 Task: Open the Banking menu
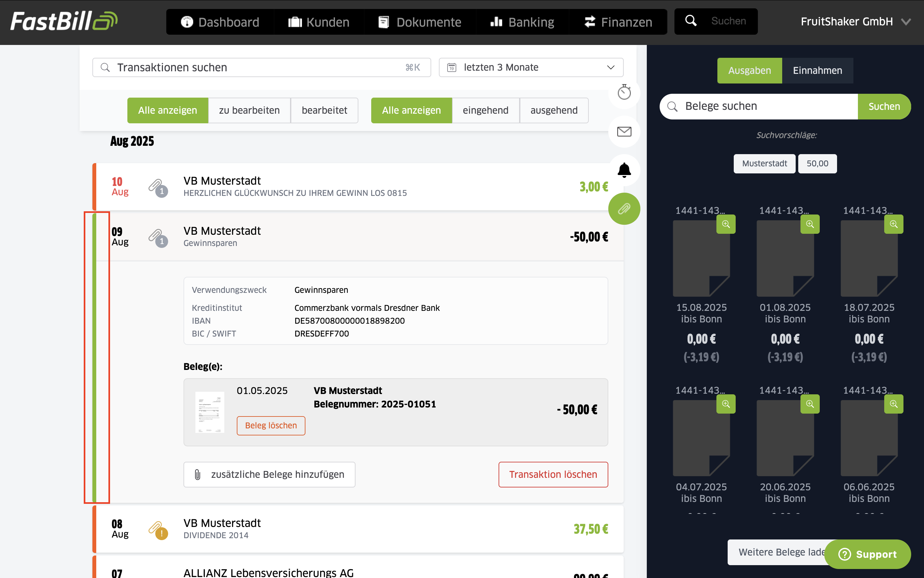[x=522, y=22]
